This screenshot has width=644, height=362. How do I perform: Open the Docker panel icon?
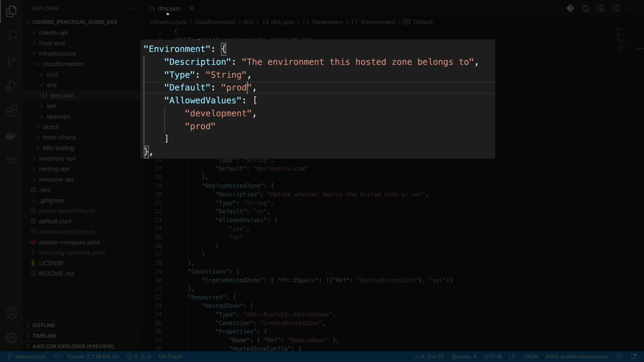pos(11,136)
